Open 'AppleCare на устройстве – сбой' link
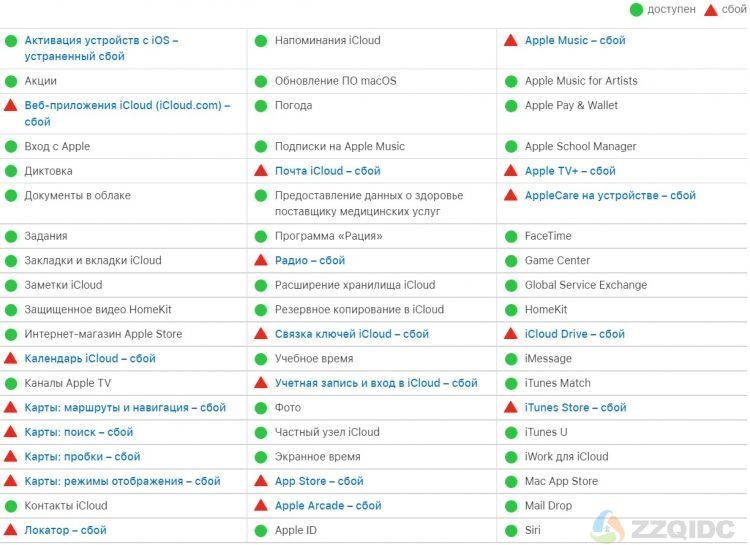The height and width of the screenshot is (545, 750). (x=610, y=195)
